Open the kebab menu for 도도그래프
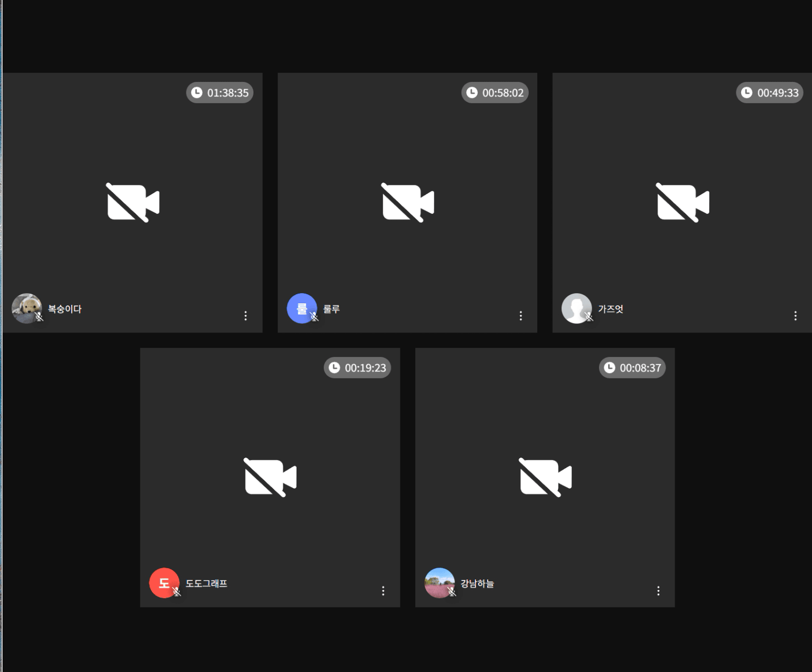The image size is (812, 672). coord(383,591)
